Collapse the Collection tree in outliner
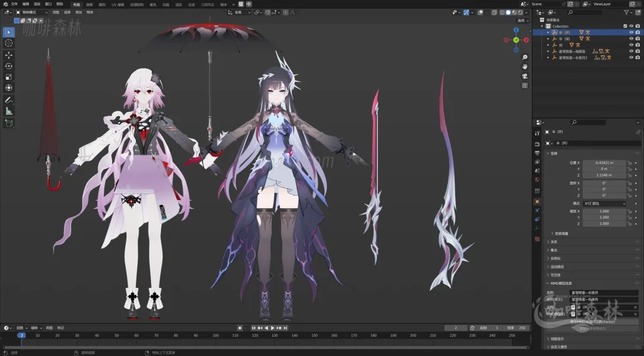Viewport: 644px width, 356px height. point(542,26)
